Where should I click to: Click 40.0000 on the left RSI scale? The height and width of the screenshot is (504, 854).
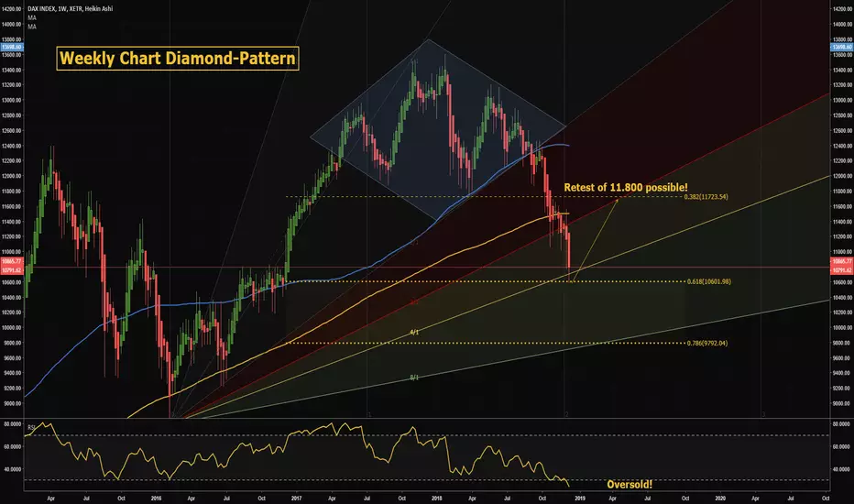(x=13, y=469)
